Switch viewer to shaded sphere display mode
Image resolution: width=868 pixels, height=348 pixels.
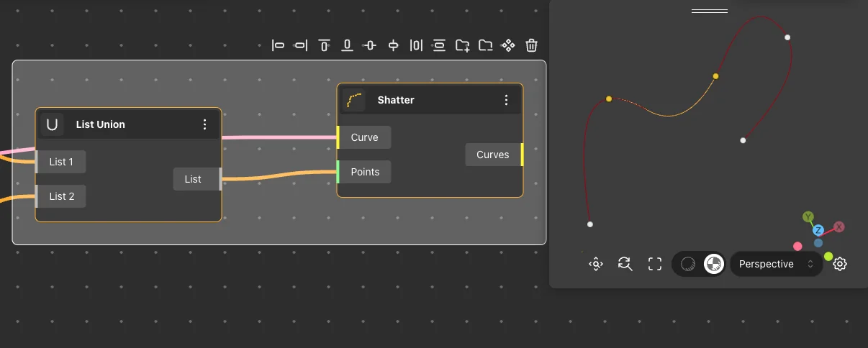tap(688, 264)
